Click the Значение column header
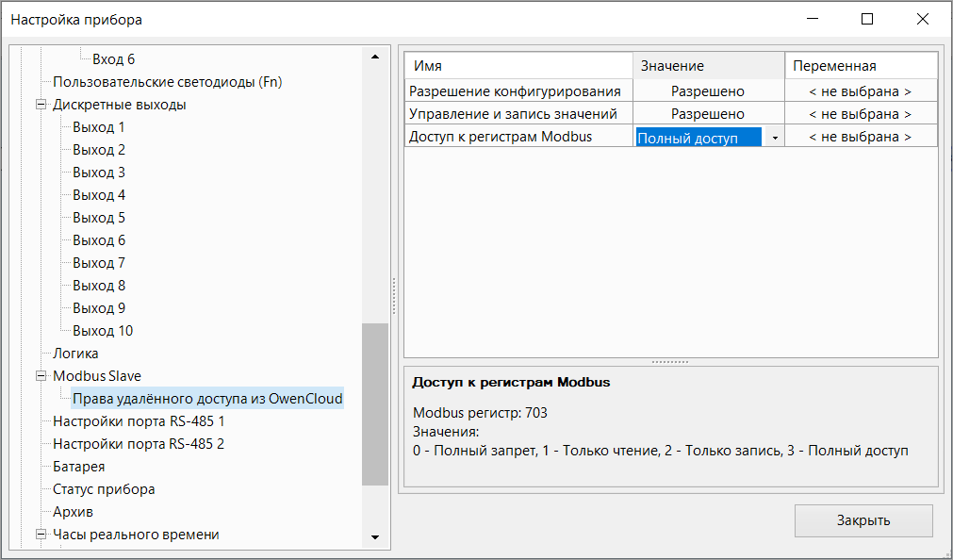The image size is (953, 560). coord(707,66)
